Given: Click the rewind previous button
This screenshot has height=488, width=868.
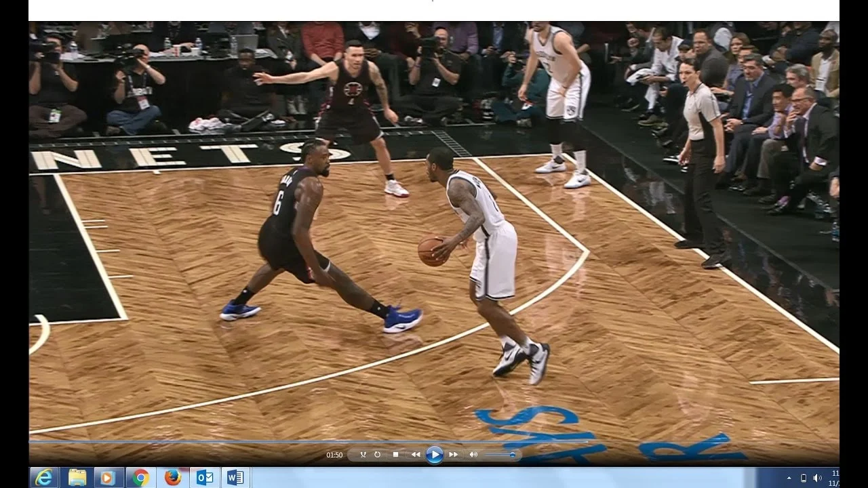Looking at the screenshot, I should tap(416, 455).
